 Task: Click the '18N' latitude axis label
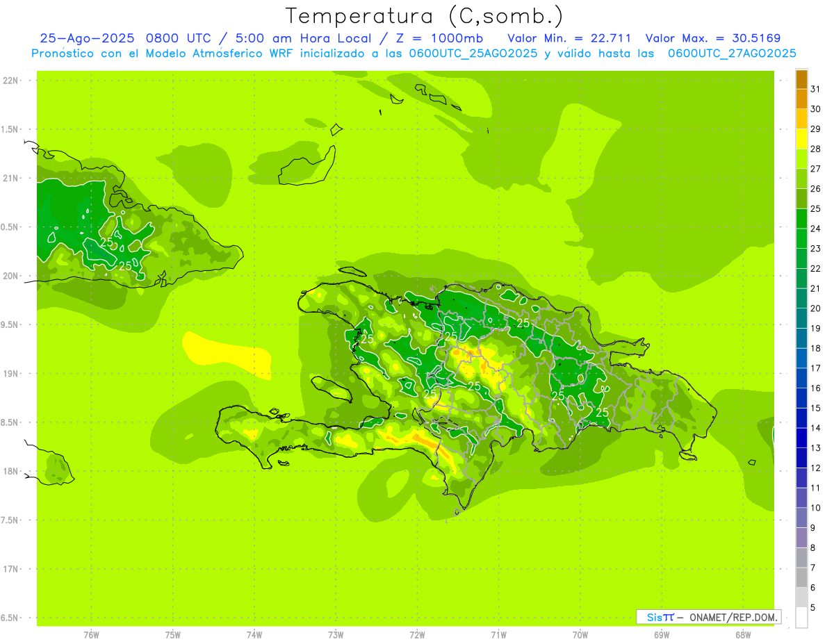pos(11,471)
